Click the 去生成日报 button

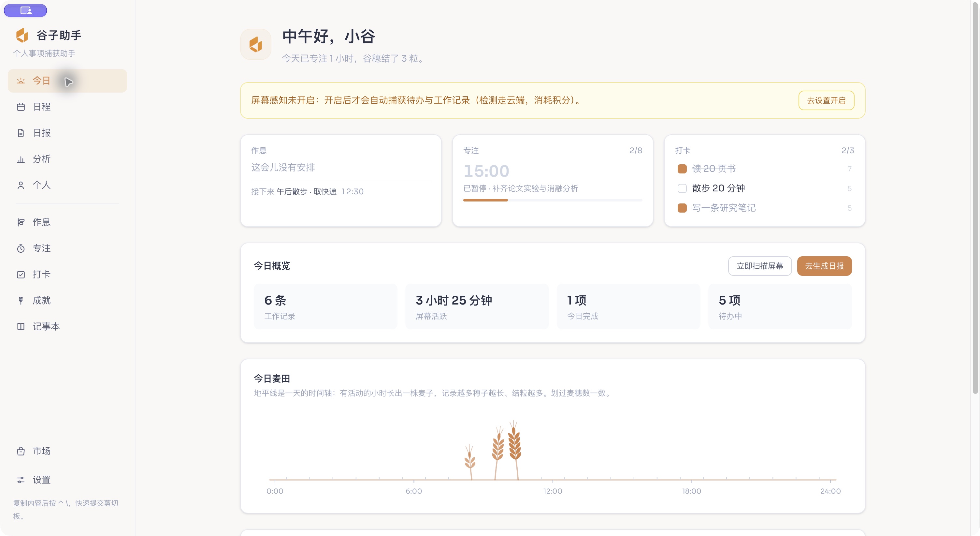click(x=824, y=266)
